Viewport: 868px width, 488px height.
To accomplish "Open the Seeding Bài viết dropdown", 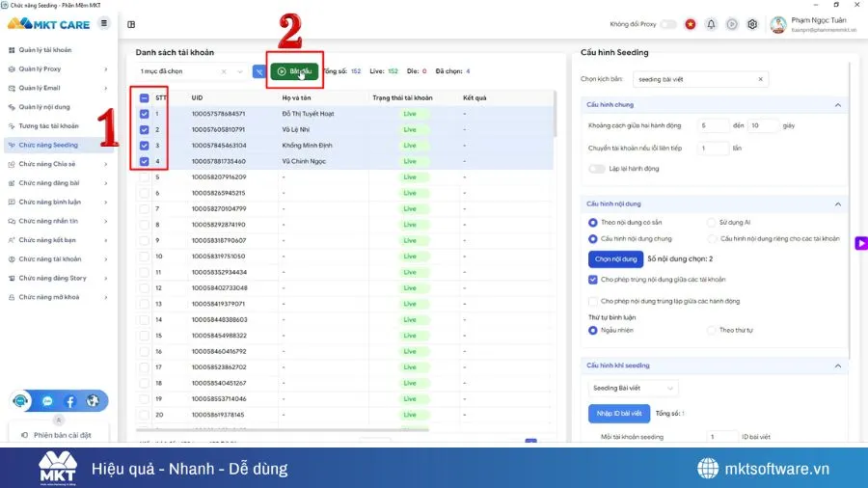I will tap(633, 388).
